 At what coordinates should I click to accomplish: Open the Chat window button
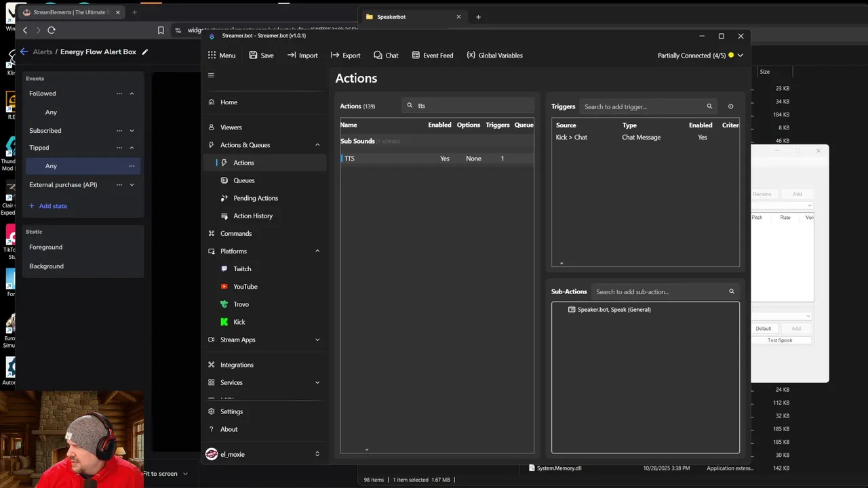point(386,56)
